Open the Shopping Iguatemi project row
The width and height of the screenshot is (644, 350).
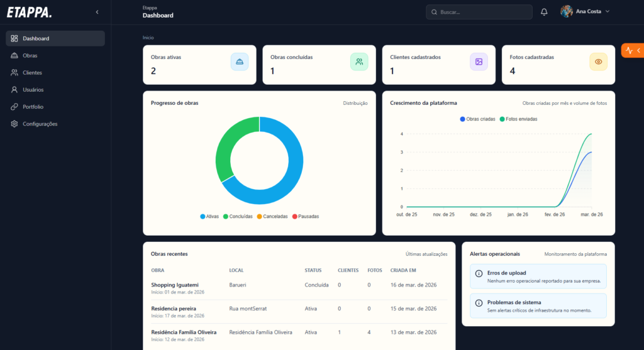click(x=175, y=285)
